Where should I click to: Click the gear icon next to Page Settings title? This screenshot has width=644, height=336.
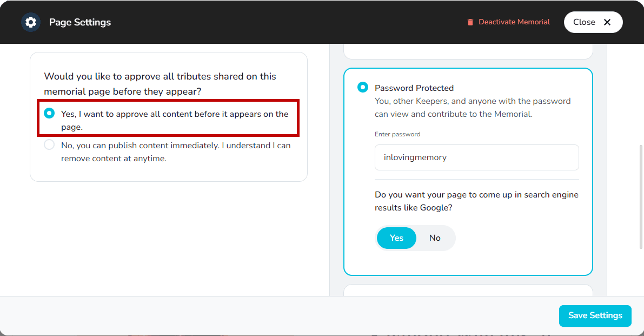coord(31,22)
